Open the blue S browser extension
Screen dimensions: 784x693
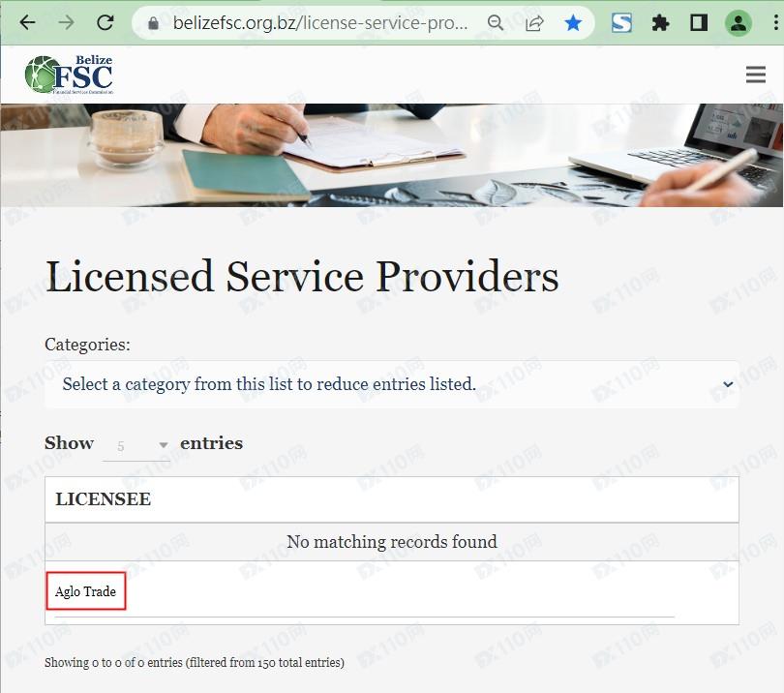(x=621, y=23)
